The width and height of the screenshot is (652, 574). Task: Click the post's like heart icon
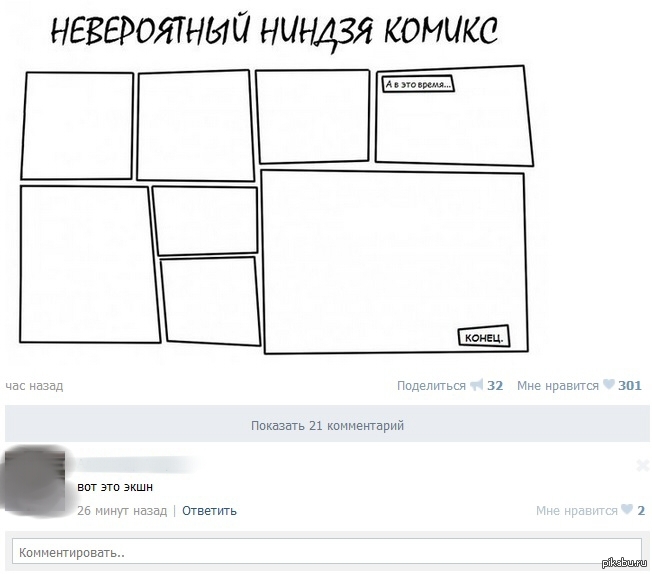coord(608,384)
